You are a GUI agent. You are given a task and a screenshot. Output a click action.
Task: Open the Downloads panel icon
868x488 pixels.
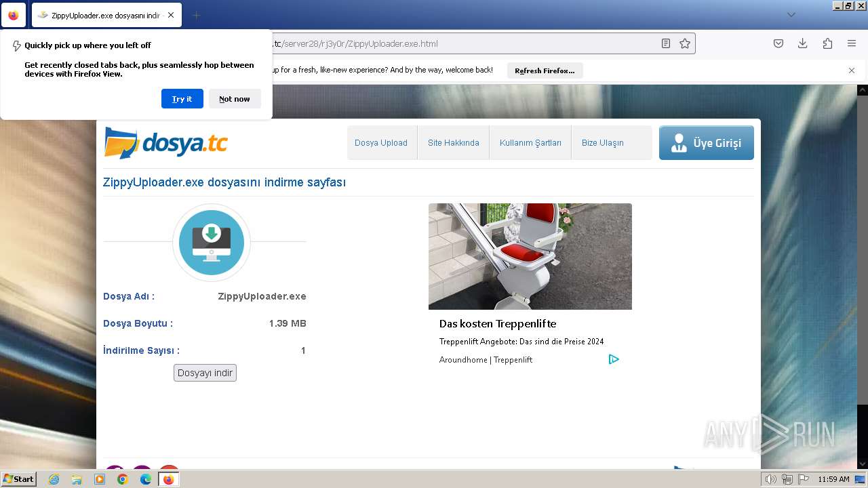[x=803, y=43]
